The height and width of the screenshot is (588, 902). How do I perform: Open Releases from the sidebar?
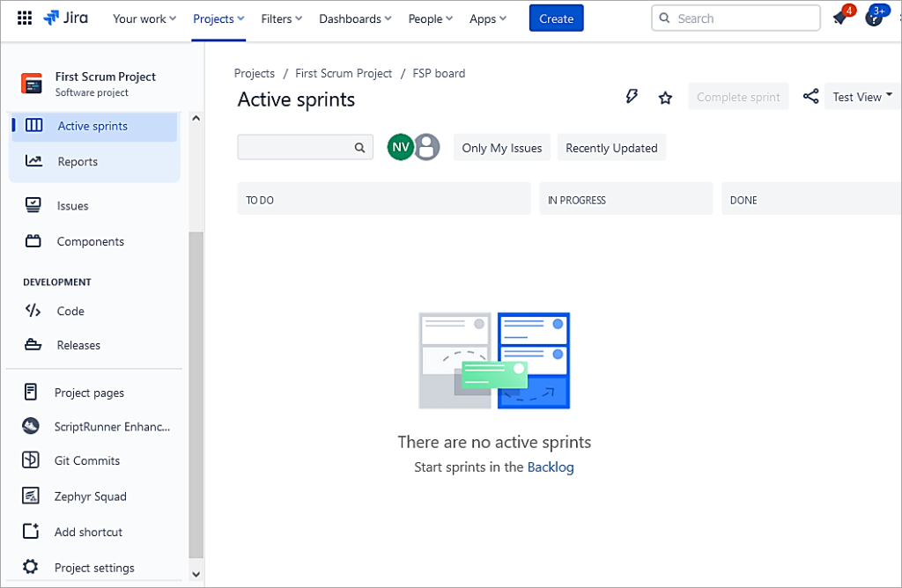pos(78,344)
